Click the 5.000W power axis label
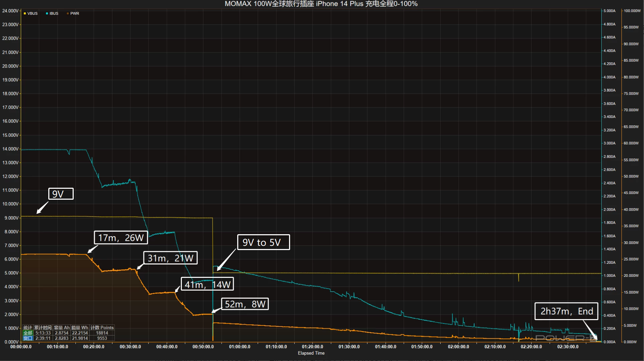 [630, 325]
